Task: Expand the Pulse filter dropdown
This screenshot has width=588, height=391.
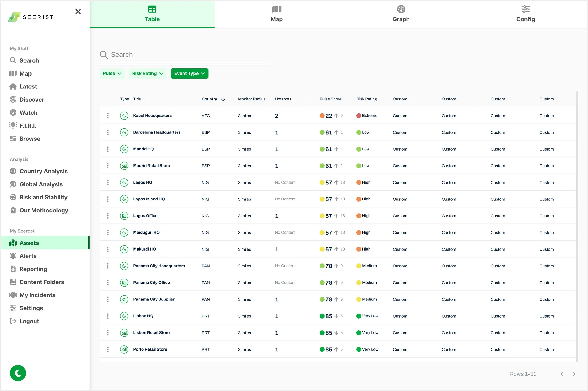Action: coord(112,73)
